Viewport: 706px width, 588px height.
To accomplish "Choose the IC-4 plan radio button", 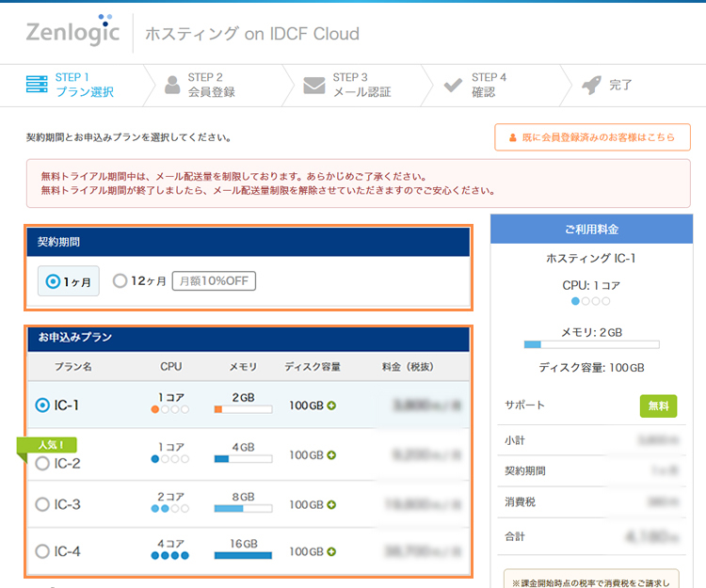I will point(42,552).
